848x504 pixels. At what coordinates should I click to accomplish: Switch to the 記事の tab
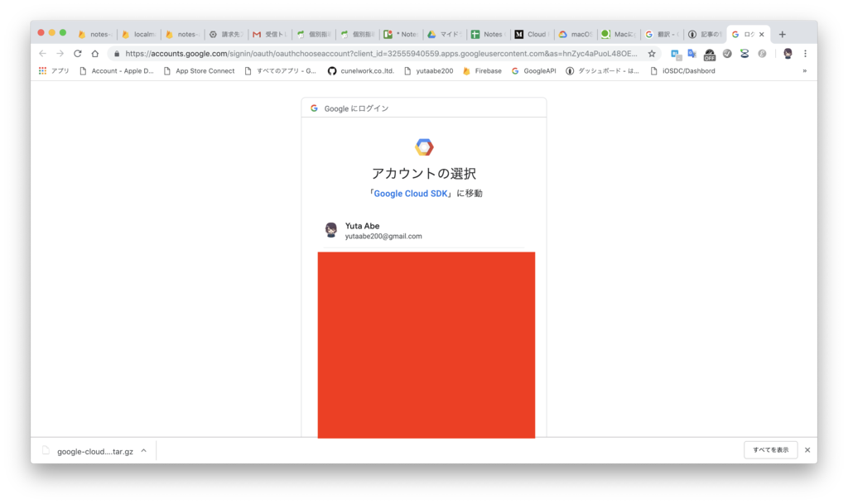coord(706,35)
